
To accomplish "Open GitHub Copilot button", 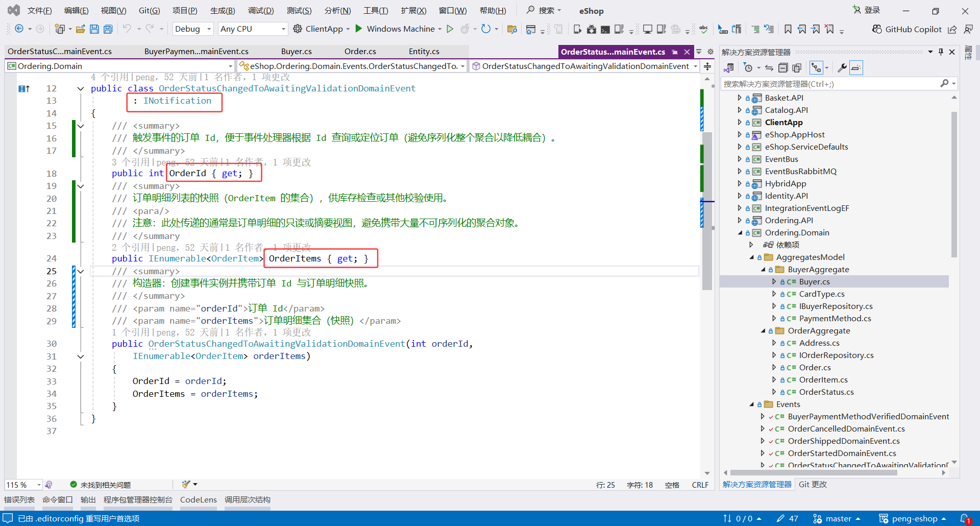I will pyautogui.click(x=906, y=29).
